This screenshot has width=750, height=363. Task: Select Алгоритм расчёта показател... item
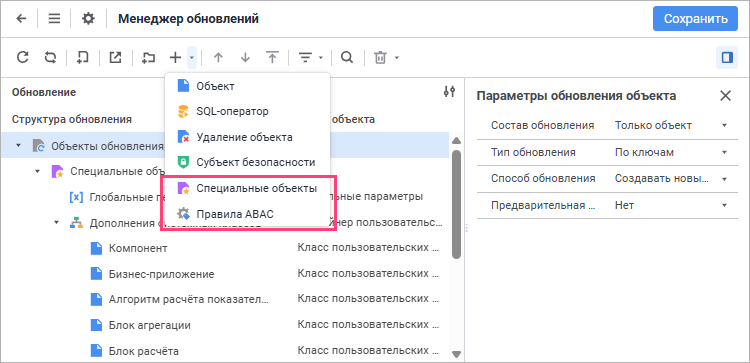pos(189,299)
